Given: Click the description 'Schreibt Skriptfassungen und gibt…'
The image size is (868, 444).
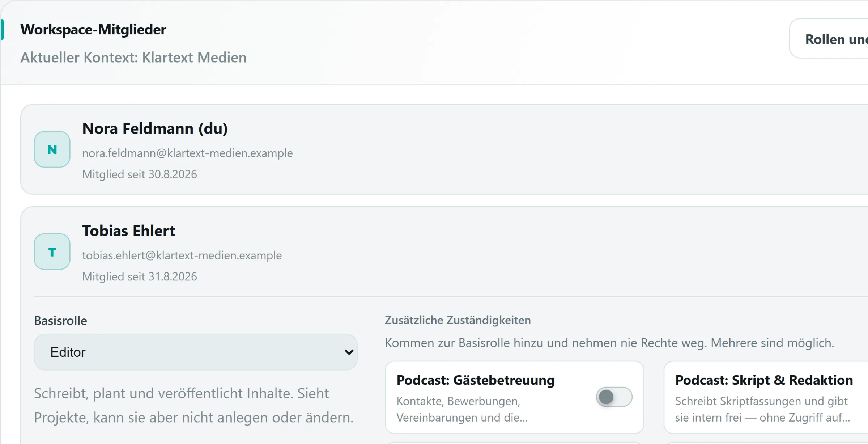Looking at the screenshot, I should click(762, 409).
